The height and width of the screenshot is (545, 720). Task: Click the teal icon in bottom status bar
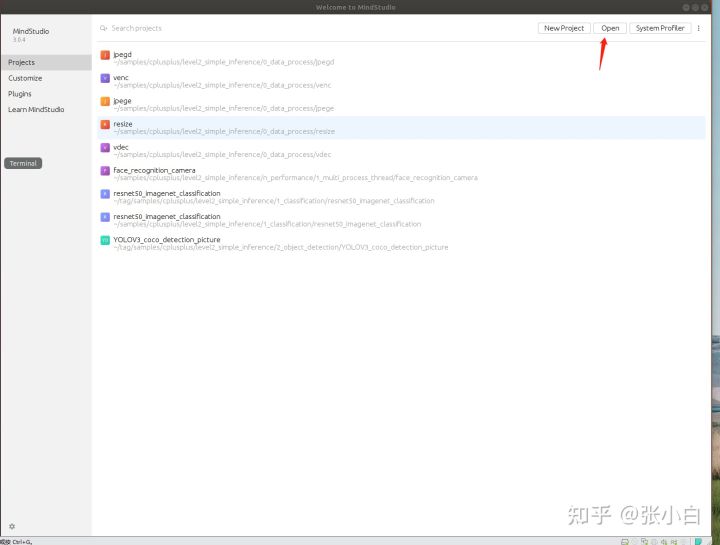[x=698, y=541]
